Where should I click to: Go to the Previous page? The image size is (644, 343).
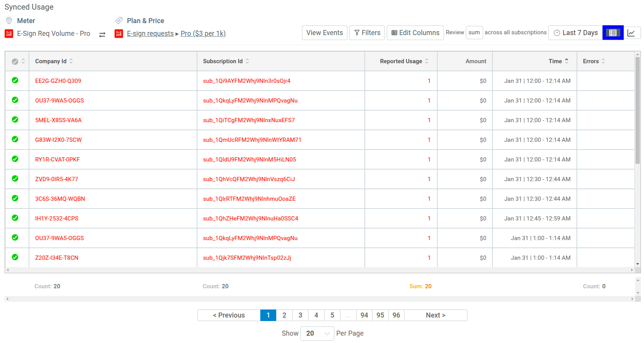(229, 315)
